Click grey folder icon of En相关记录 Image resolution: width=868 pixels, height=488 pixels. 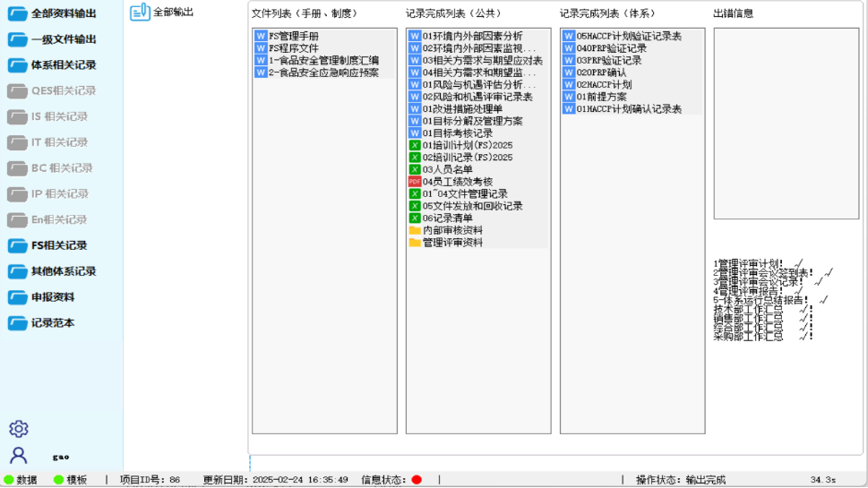[17, 219]
